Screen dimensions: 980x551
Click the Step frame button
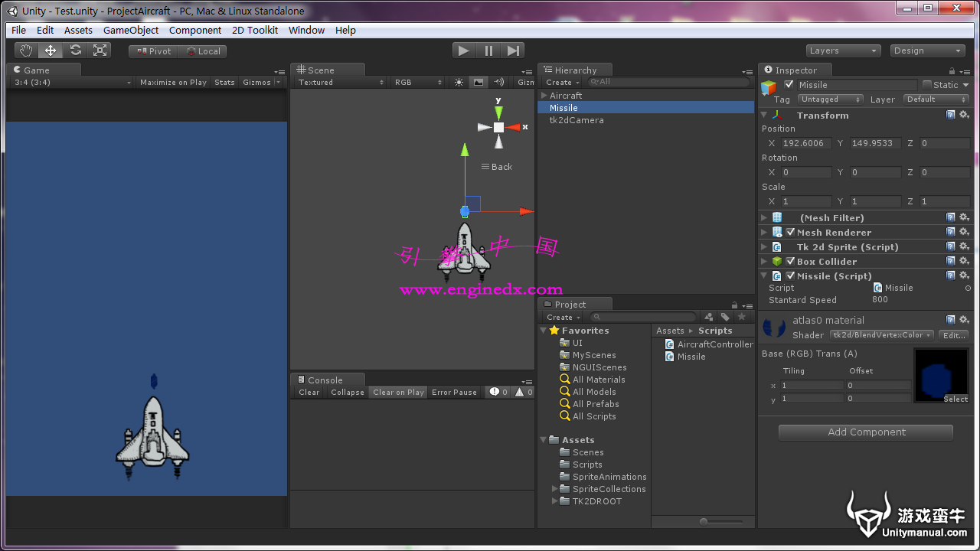click(513, 51)
